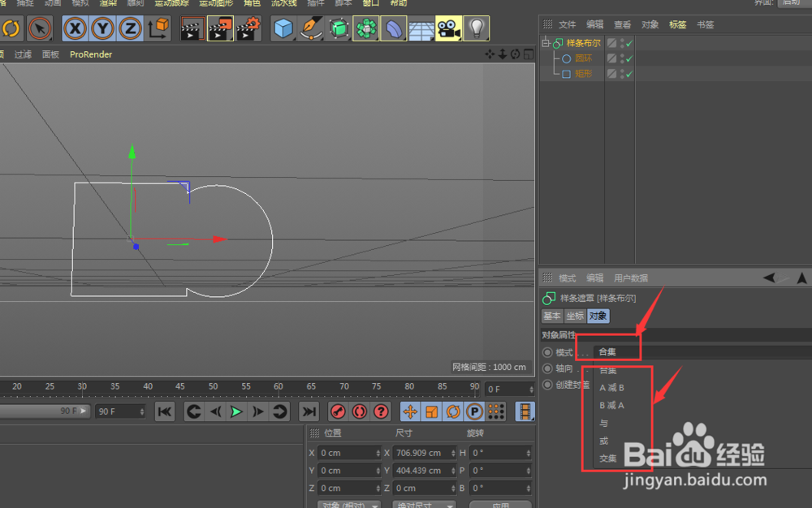Viewport: 812px width, 508px height.
Task: Play animation forward green arrow
Action: point(236,411)
